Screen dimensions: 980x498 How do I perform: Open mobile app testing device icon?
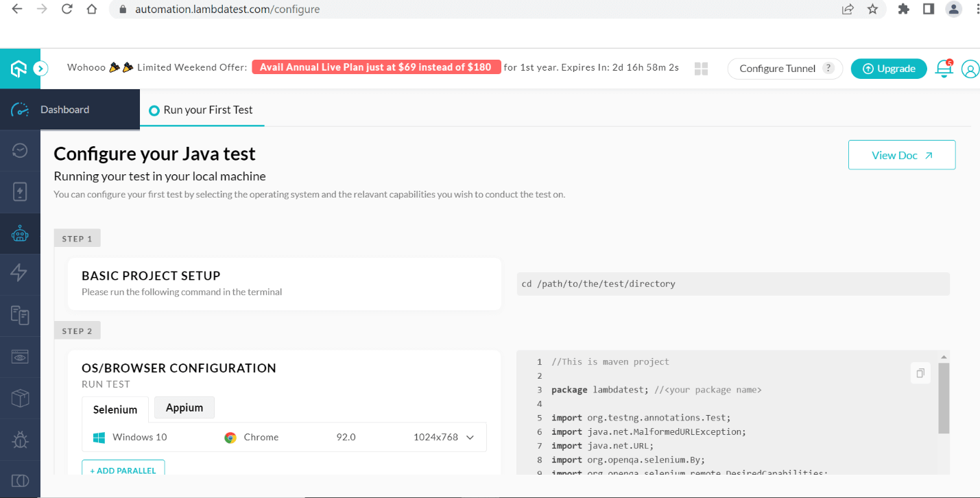[x=19, y=192]
